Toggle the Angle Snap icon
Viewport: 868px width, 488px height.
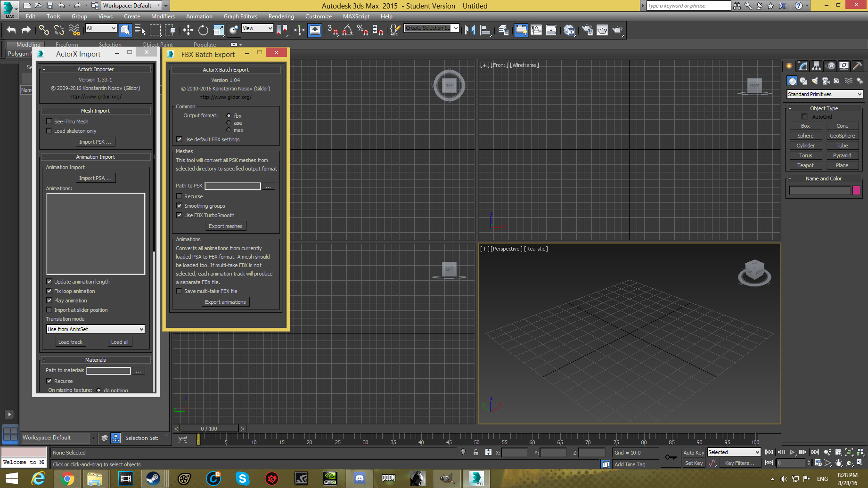click(x=347, y=30)
